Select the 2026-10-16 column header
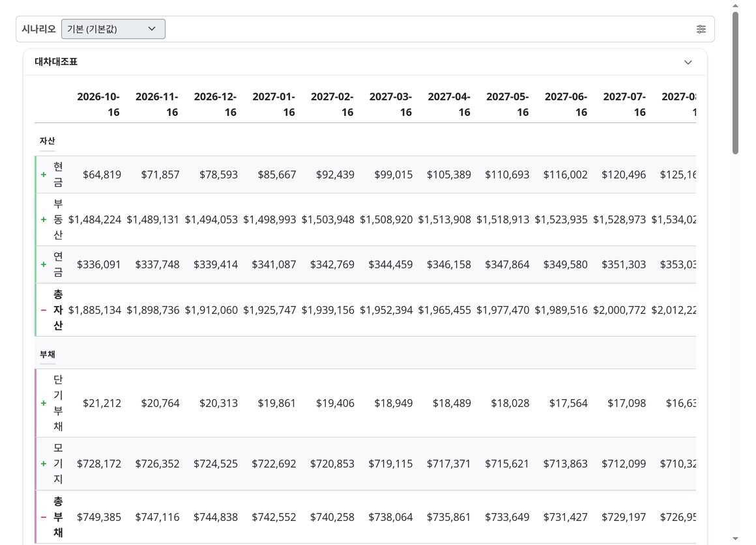This screenshot has height=545, width=756. point(98,104)
